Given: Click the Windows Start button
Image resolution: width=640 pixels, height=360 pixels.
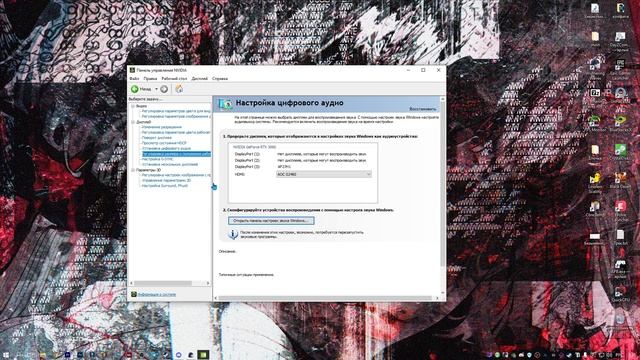Looking at the screenshot, I should pyautogui.click(x=6, y=355).
